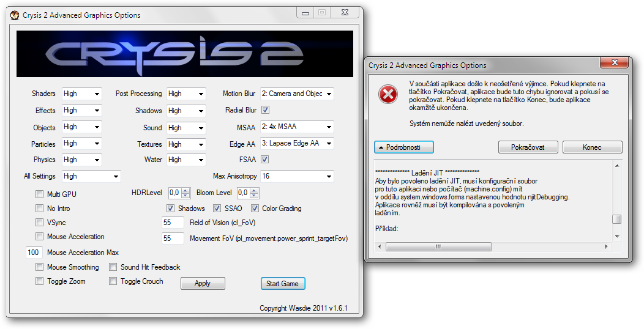Toggle the Radial Blur checkbox
This screenshot has height=329, width=644.
click(265, 110)
